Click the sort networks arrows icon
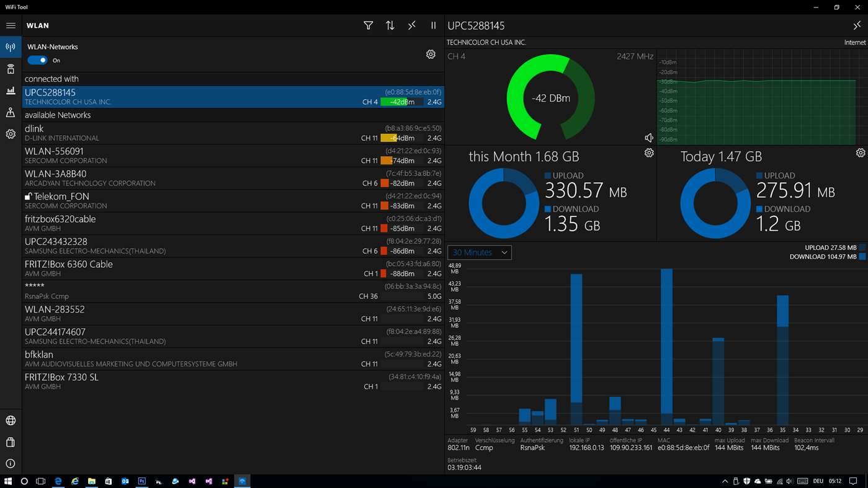 (x=390, y=25)
